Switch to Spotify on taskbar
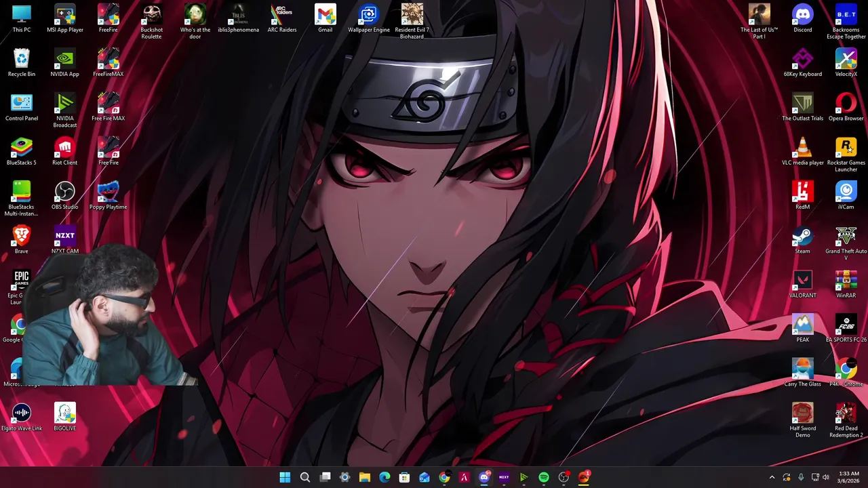868x488 pixels. coord(544,478)
